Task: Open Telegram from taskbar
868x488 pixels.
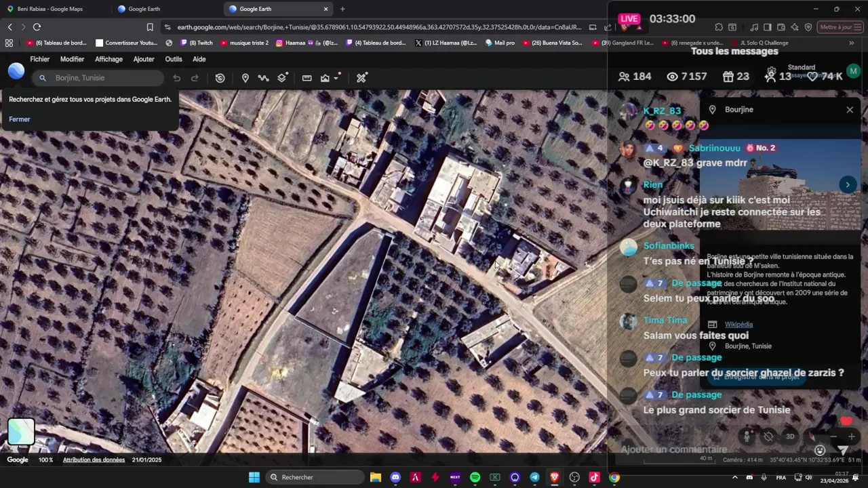Action: click(534, 477)
